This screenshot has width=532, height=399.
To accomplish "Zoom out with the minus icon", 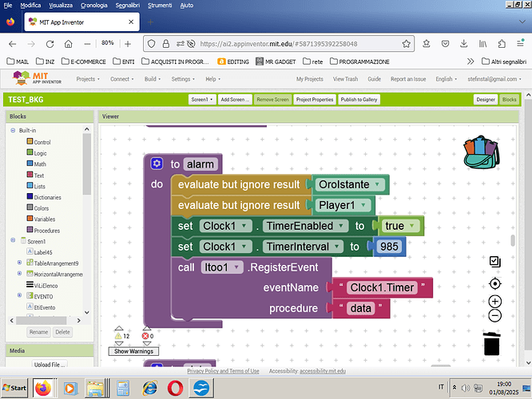I will pyautogui.click(x=494, y=315).
